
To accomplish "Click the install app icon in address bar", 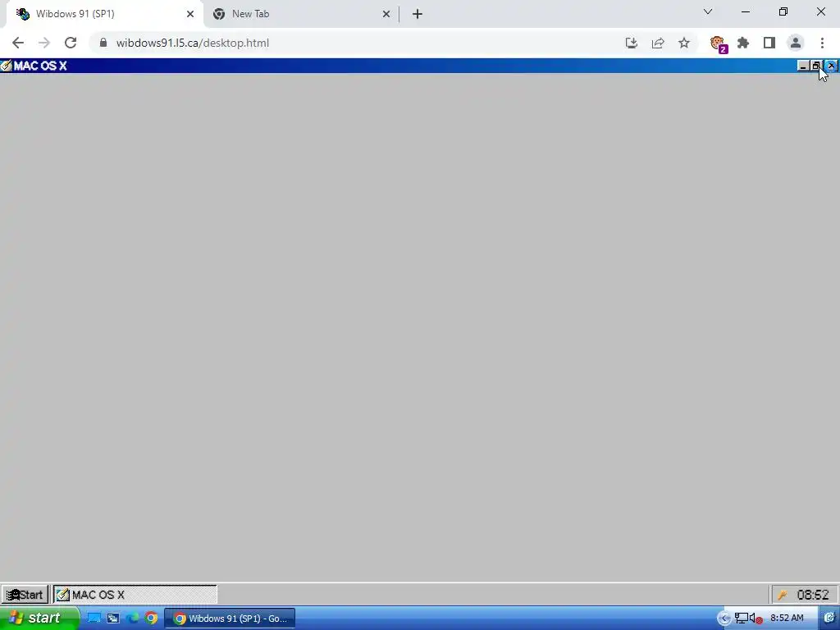I will pyautogui.click(x=632, y=43).
